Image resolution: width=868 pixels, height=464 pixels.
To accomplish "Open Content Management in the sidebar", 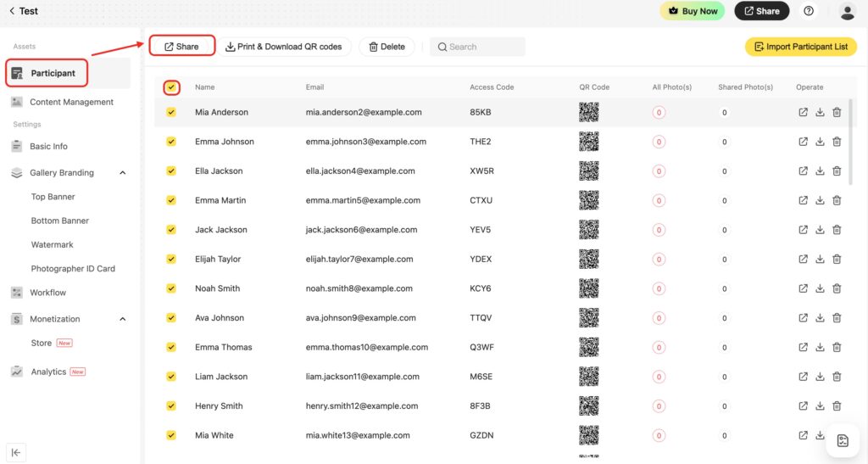I will coord(71,102).
